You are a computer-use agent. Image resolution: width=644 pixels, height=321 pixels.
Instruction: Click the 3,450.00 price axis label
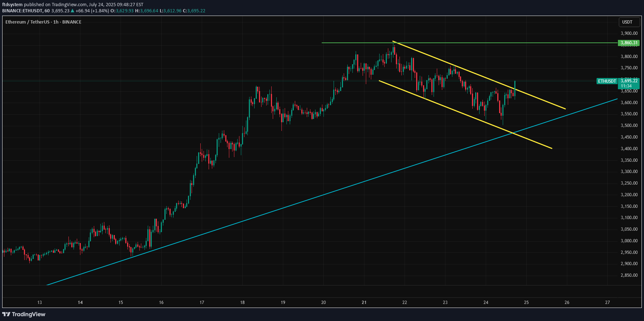click(629, 137)
